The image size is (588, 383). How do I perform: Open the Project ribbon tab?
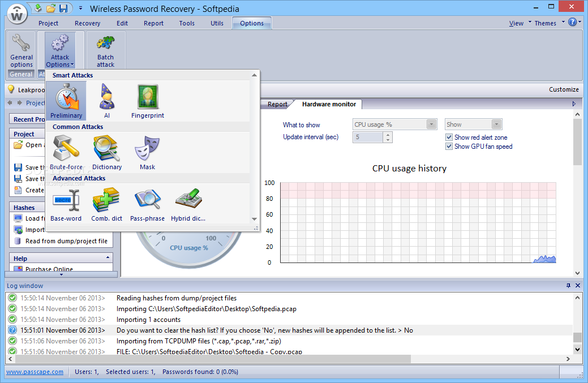click(x=48, y=23)
